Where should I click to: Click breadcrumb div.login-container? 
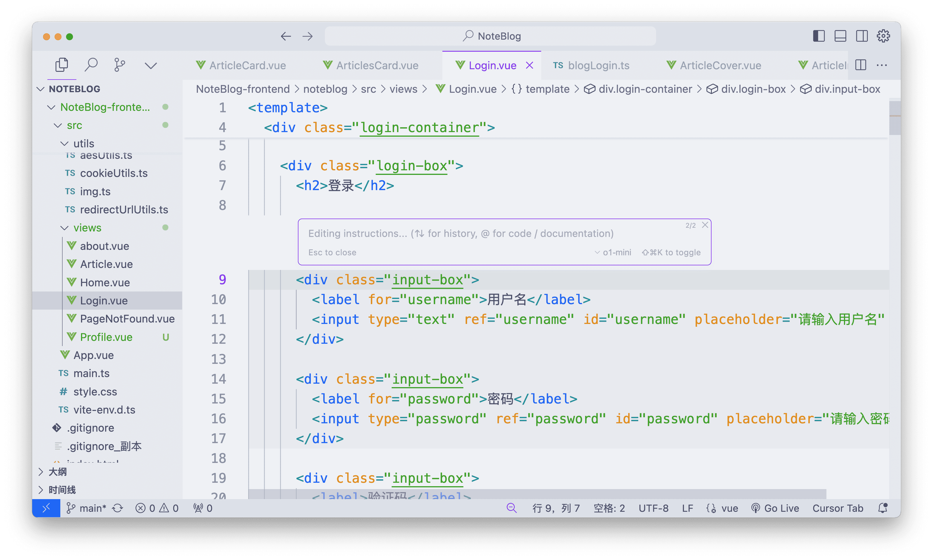638,89
